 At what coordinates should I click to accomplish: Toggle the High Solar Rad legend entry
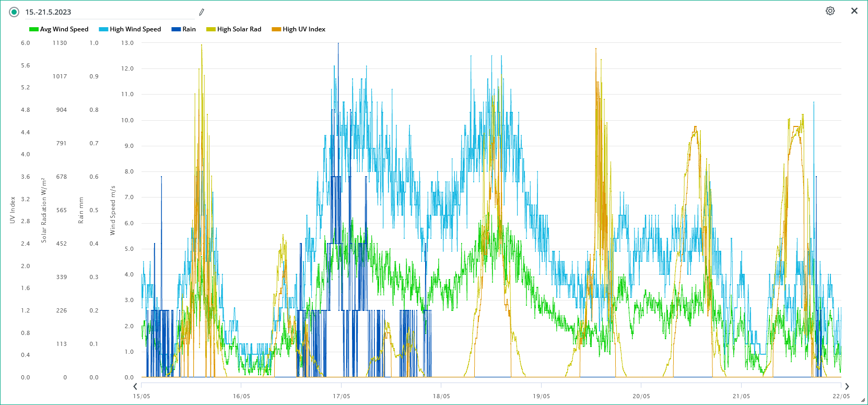[234, 29]
